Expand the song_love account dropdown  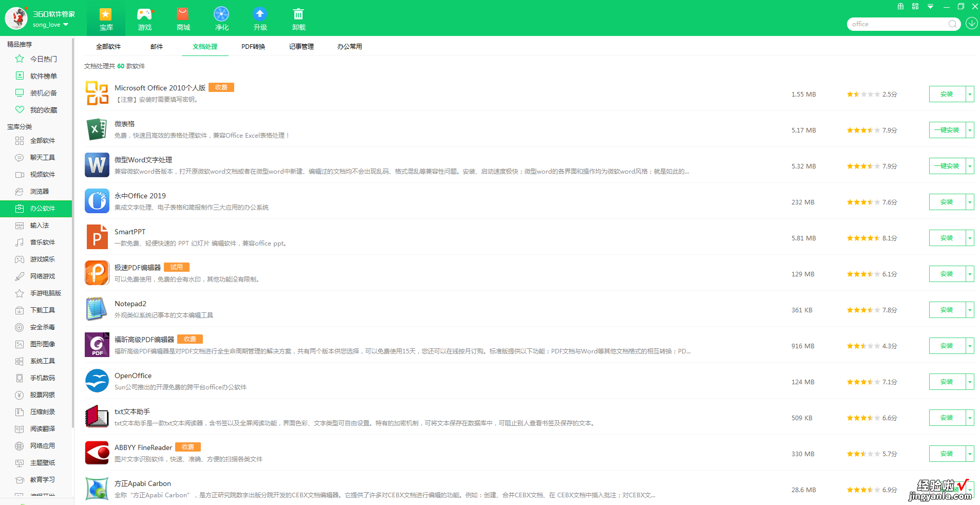point(66,25)
